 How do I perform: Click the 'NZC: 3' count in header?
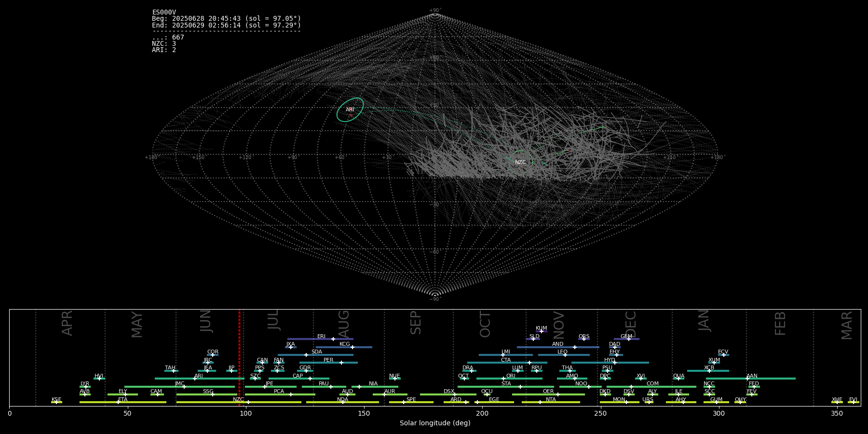click(164, 44)
